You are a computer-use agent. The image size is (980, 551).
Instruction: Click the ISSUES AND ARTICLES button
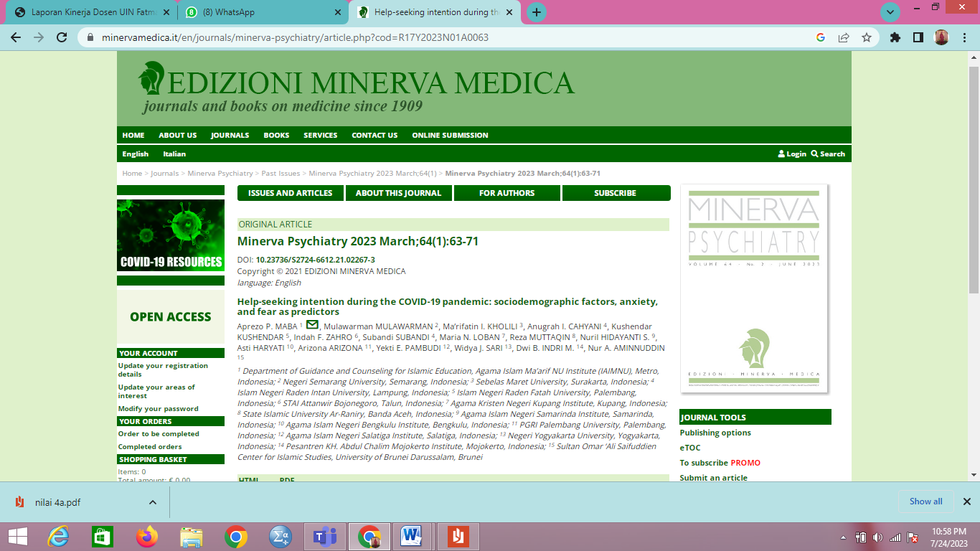click(291, 193)
